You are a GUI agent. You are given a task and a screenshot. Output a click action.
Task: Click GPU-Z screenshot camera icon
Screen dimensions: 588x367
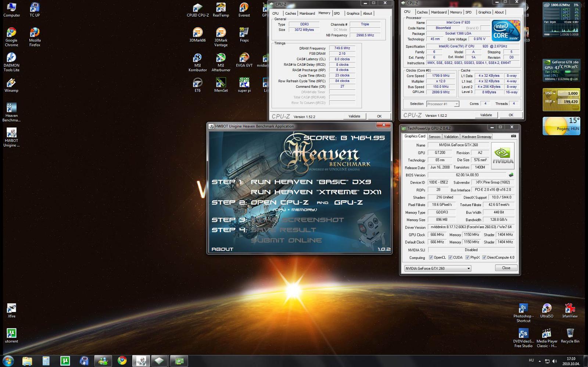513,136
